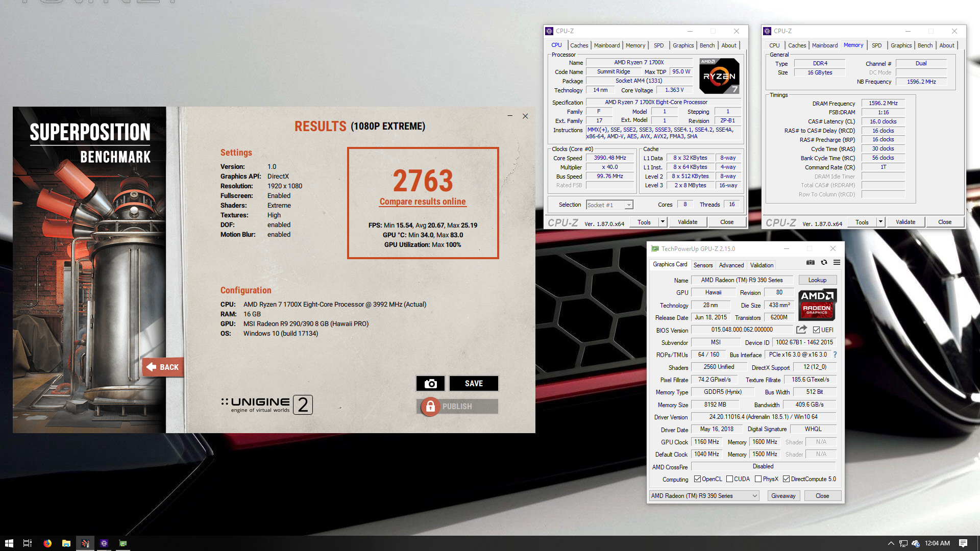Click Validate in left CPU-Z window

point(688,222)
